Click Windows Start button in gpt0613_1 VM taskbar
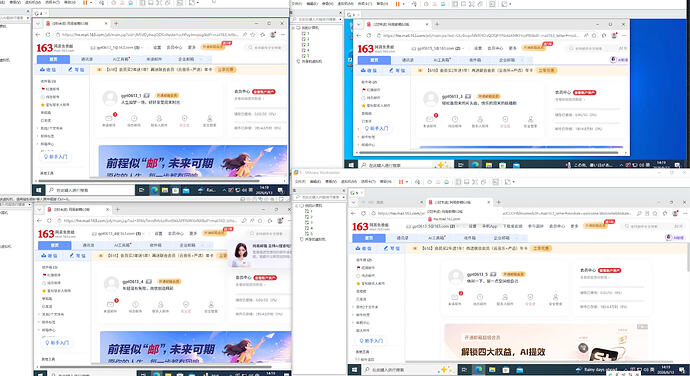 tap(38, 190)
